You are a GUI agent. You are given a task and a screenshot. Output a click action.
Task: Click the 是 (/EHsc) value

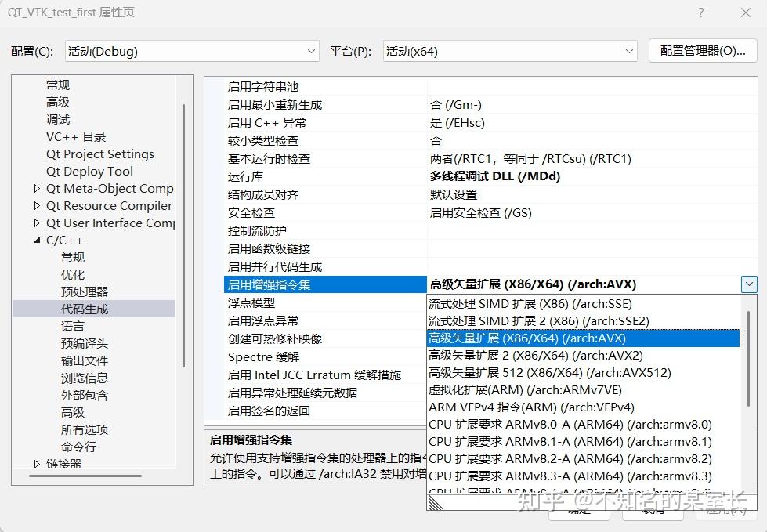(x=458, y=123)
